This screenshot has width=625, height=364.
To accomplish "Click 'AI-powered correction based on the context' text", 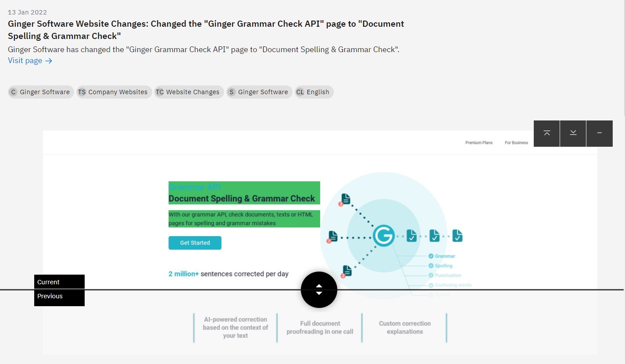I will pyautogui.click(x=236, y=328).
